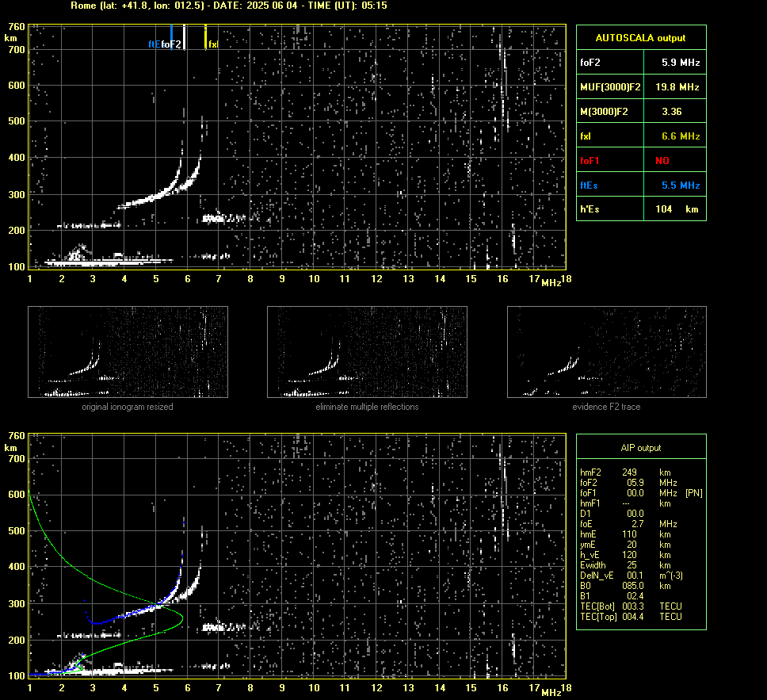Click the 'evidence F2 trace' caption
The height and width of the screenshot is (700, 767).
pyautogui.click(x=607, y=407)
